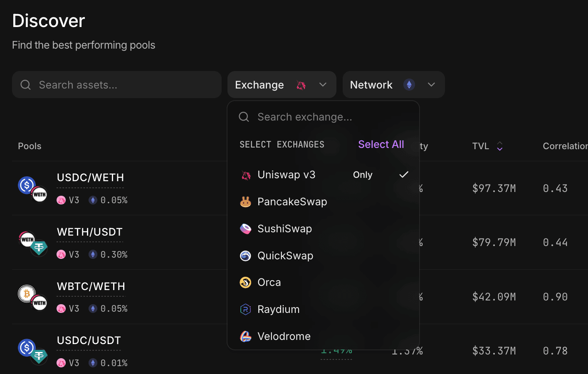This screenshot has height=374, width=588.
Task: Toggle PancakeSwap exchange selection
Action: pyautogui.click(x=323, y=202)
